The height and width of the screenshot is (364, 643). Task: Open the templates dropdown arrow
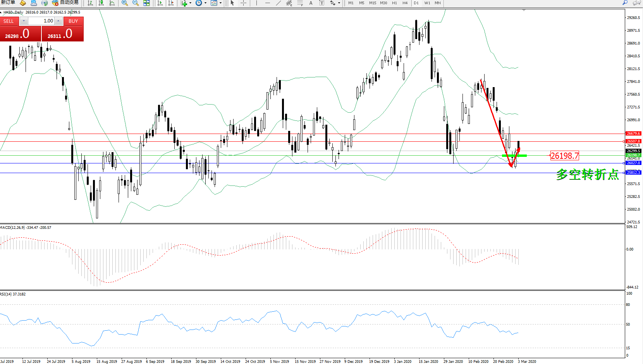coord(220,3)
